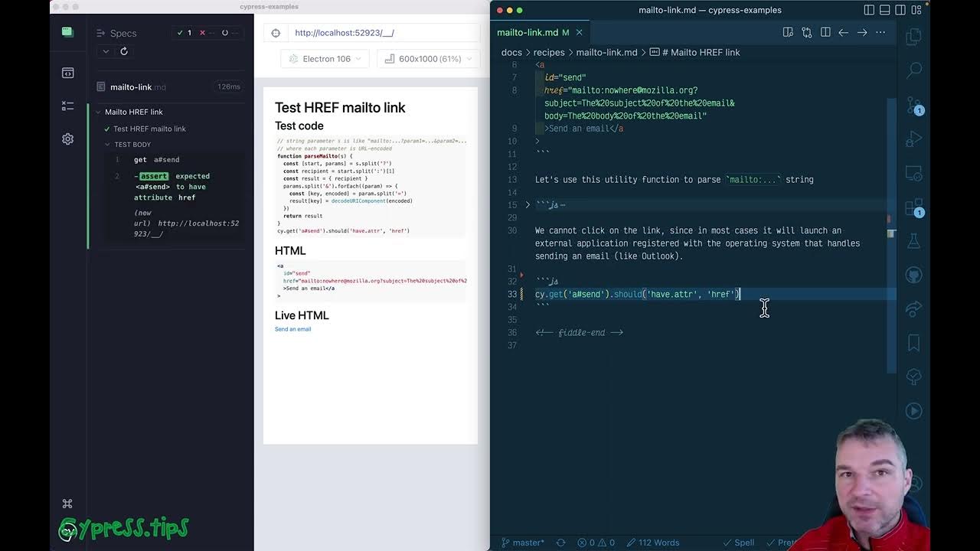The width and height of the screenshot is (980, 551).
Task: Rerun all tests with the reload icon
Action: (124, 51)
